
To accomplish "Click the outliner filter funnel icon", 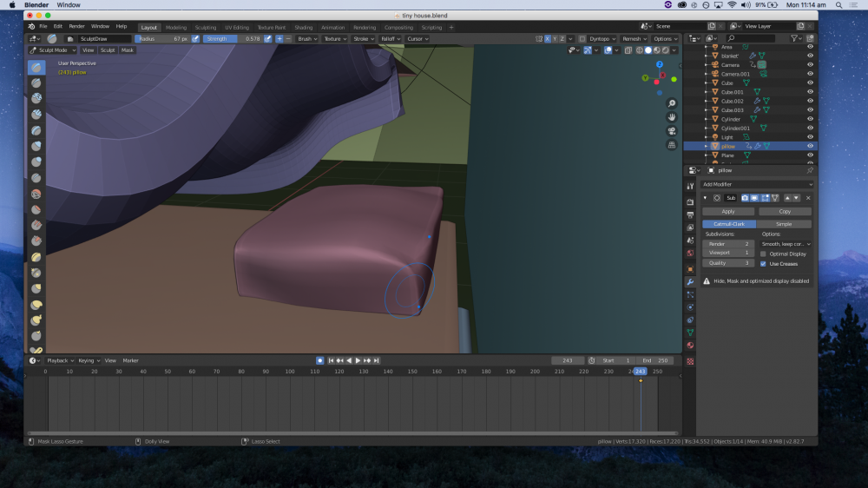I will 795,38.
